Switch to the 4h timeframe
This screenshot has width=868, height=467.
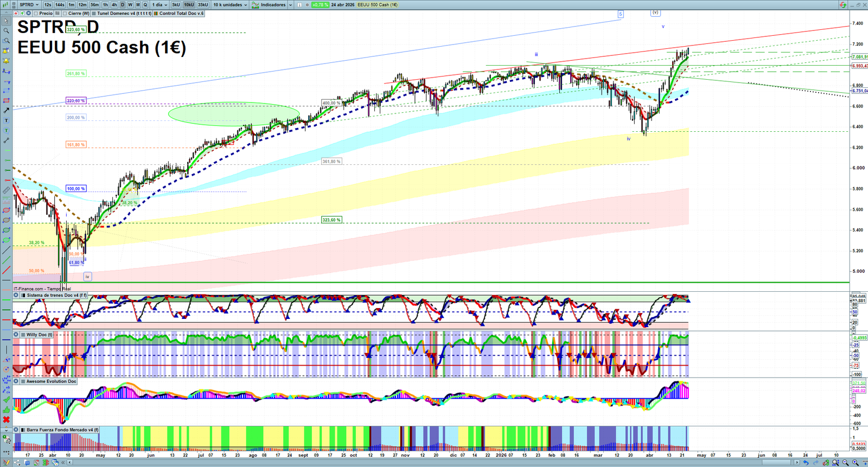(114, 5)
